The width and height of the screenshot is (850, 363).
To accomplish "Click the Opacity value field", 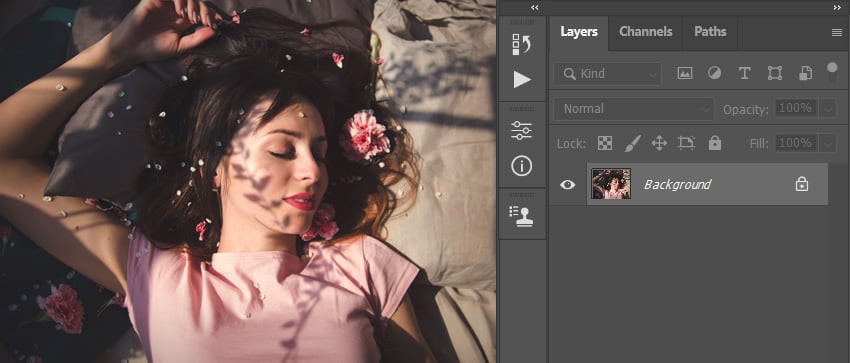I will click(795, 108).
